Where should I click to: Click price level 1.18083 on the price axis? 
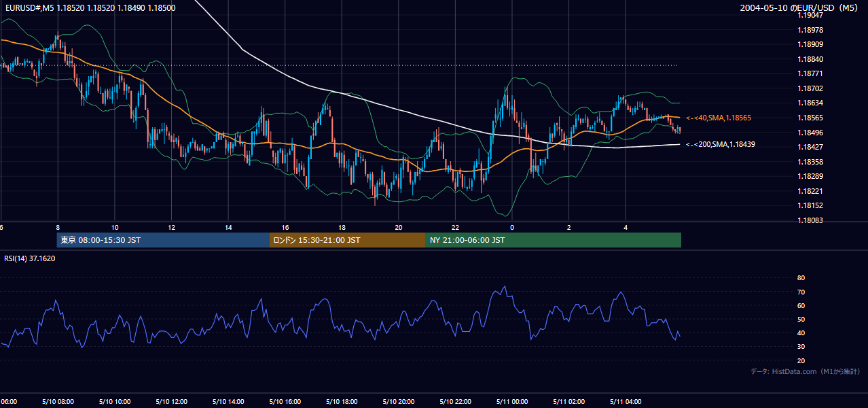coord(810,220)
